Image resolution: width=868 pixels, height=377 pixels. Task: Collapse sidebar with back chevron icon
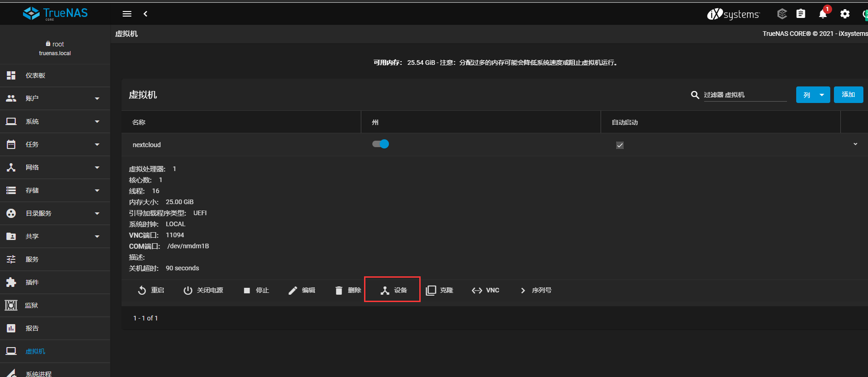pyautogui.click(x=145, y=14)
